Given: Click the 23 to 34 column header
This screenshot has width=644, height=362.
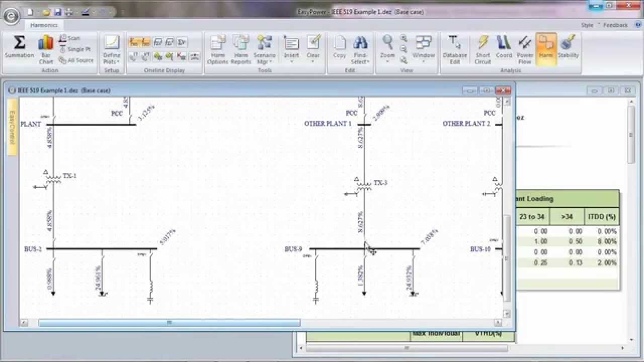Looking at the screenshot, I should tap(532, 217).
